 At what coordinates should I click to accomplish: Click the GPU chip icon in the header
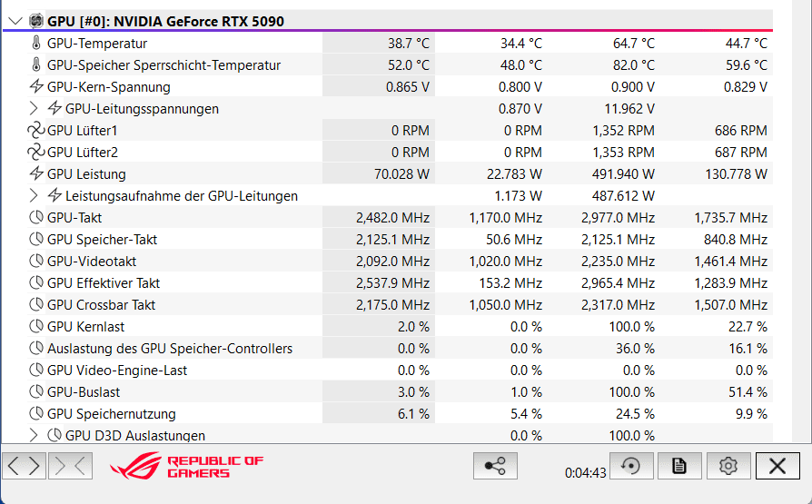38,21
